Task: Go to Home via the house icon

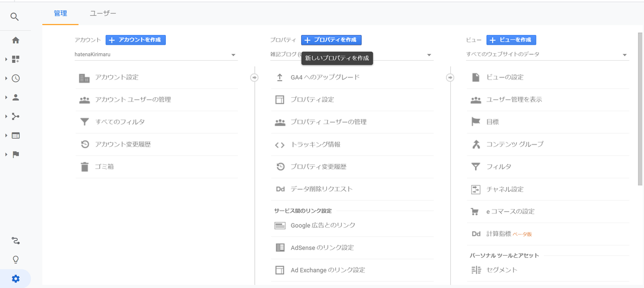Action: tap(16, 40)
